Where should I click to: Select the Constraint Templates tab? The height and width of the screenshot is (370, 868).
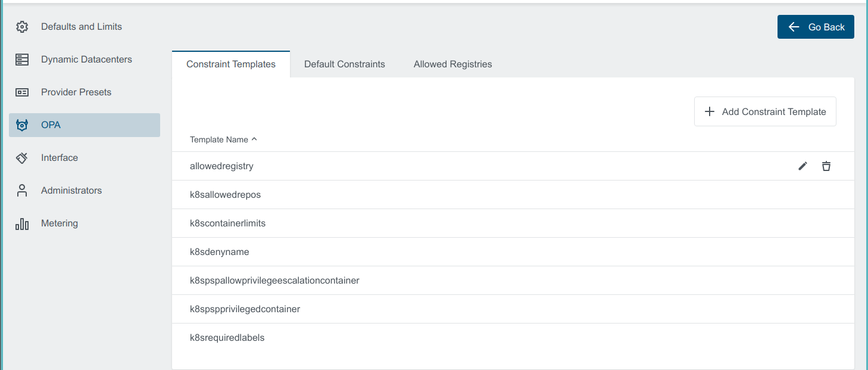230,64
